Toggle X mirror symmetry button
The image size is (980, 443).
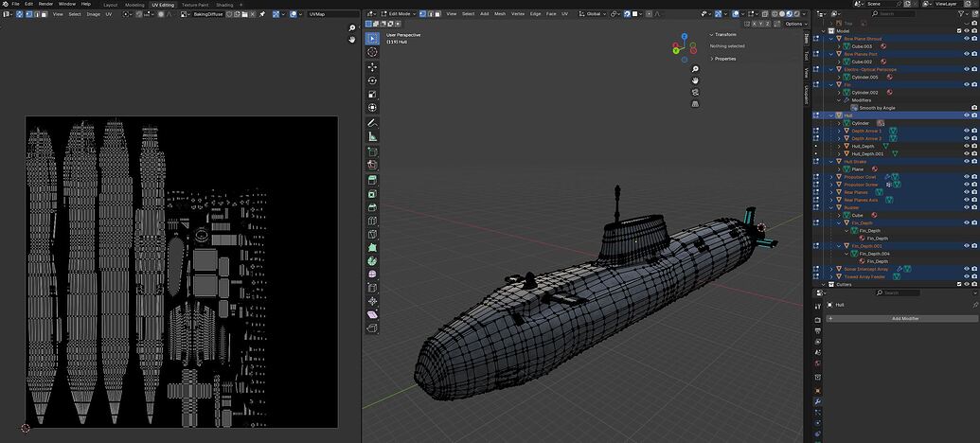coord(755,24)
